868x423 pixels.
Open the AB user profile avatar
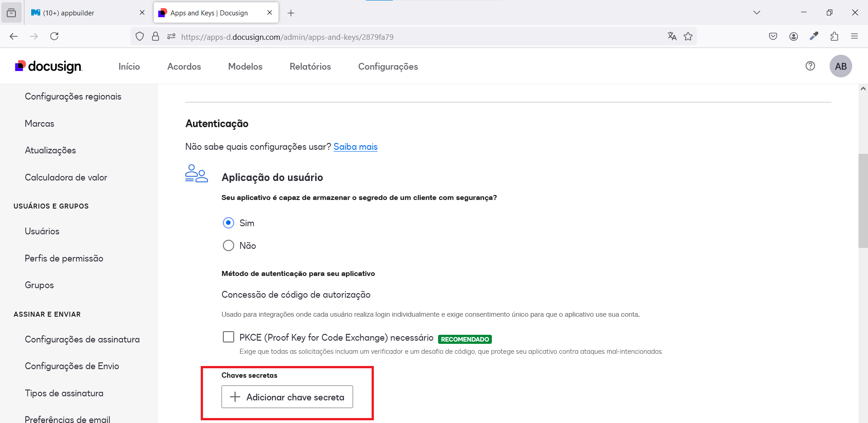(840, 67)
